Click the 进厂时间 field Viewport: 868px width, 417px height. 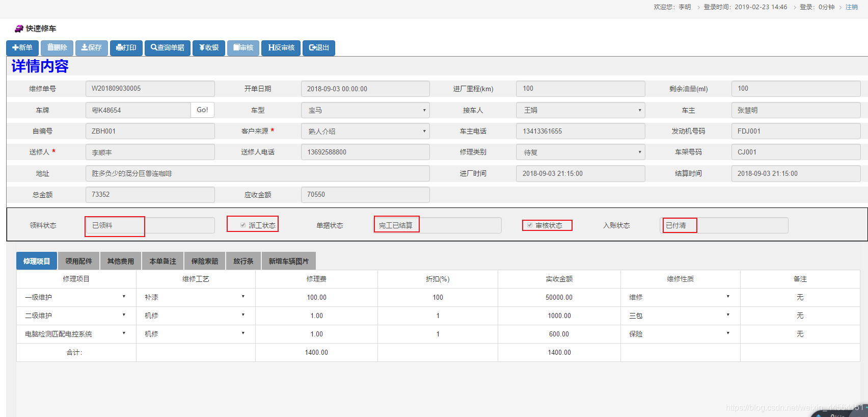click(581, 173)
